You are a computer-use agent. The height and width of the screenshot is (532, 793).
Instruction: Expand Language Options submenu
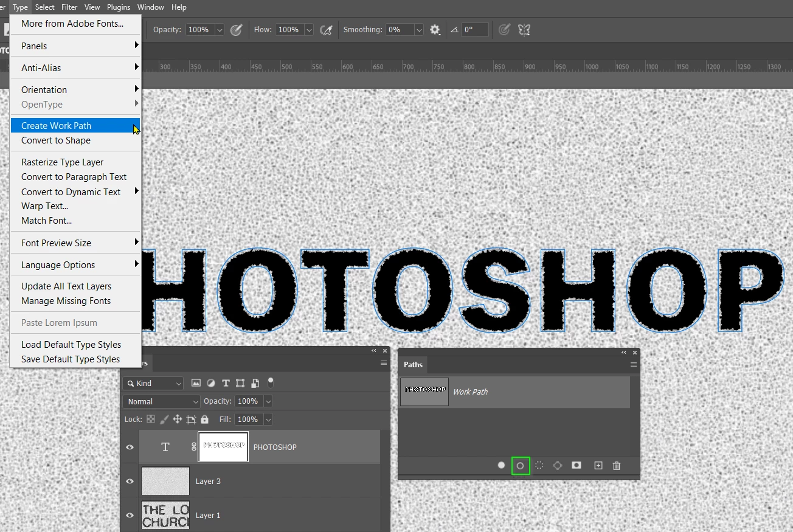[x=75, y=264]
